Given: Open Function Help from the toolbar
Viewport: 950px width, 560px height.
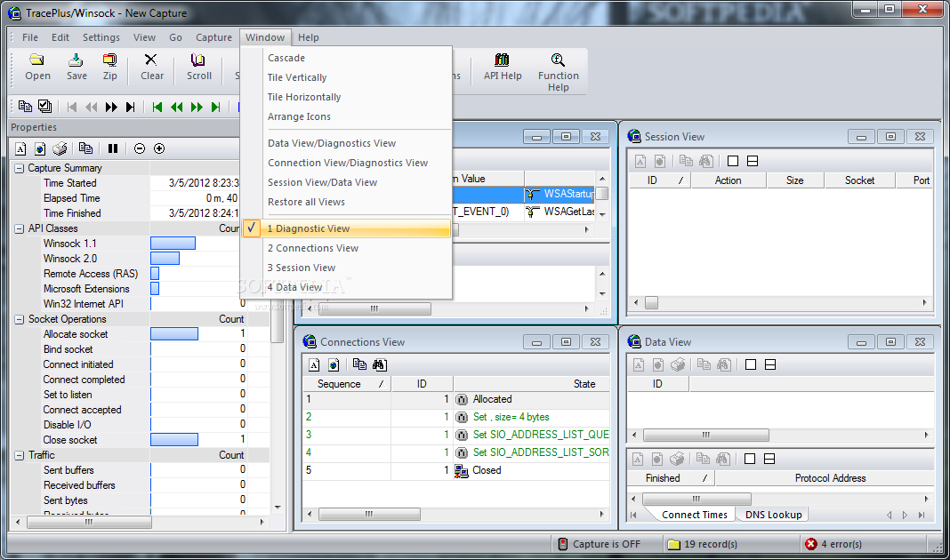Looking at the screenshot, I should tap(558, 72).
